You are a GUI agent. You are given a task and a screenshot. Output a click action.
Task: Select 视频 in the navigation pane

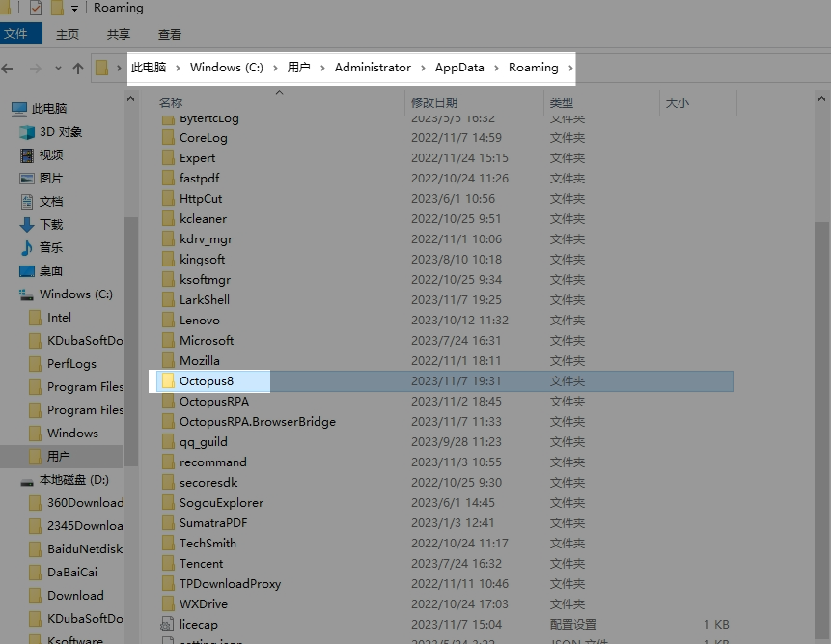pos(42,154)
